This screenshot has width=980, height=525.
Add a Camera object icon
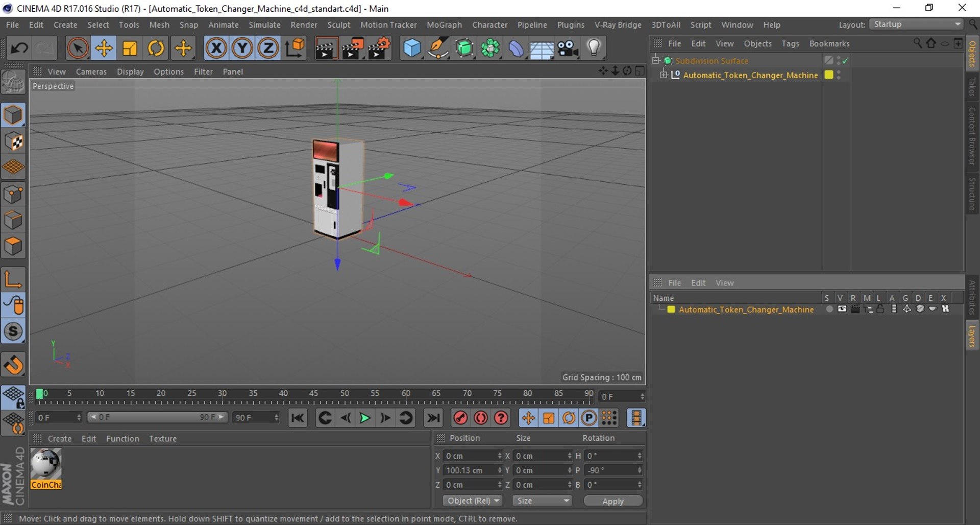tap(568, 49)
